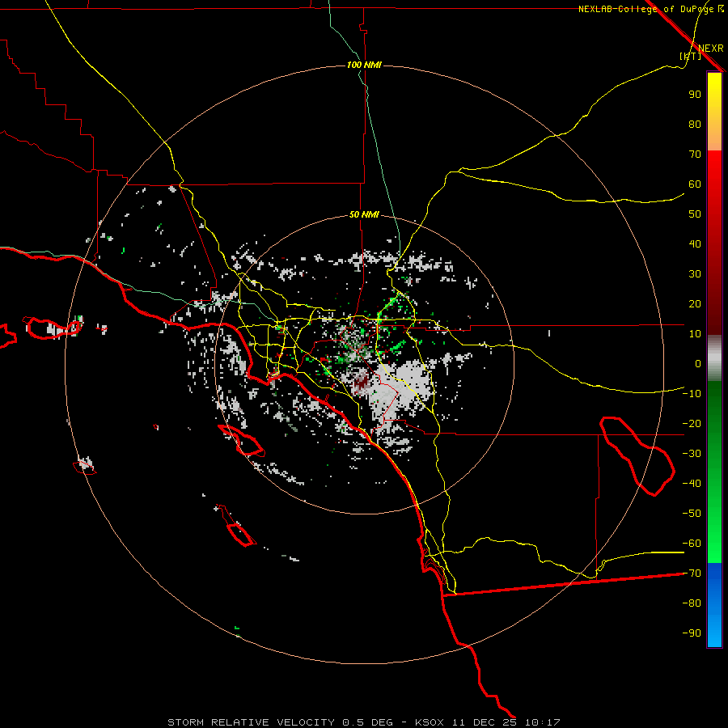This screenshot has height=728, width=728.
Task: Select the 60 value on velocity scale
Action: tap(695, 184)
